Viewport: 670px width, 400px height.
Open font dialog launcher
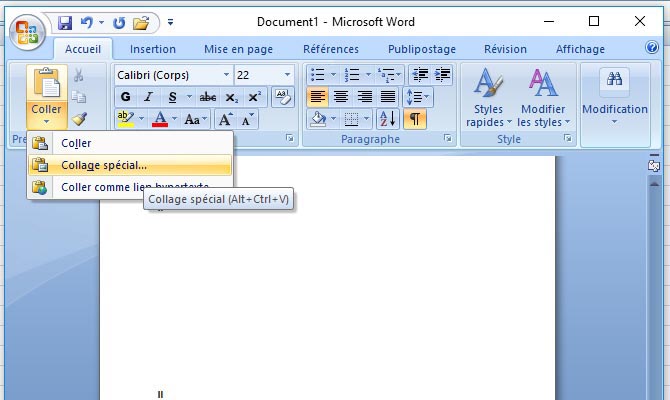click(290, 138)
